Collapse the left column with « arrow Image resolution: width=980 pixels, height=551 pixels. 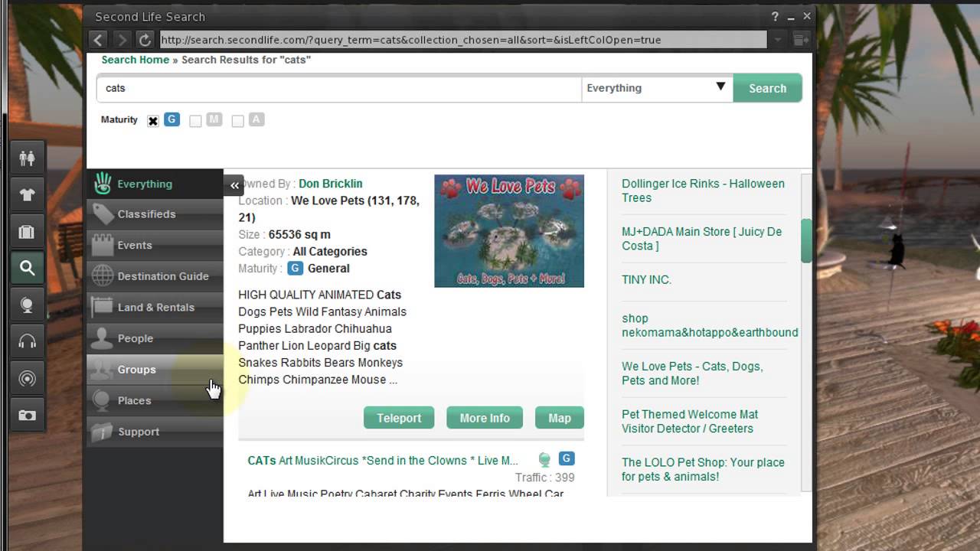(x=234, y=184)
